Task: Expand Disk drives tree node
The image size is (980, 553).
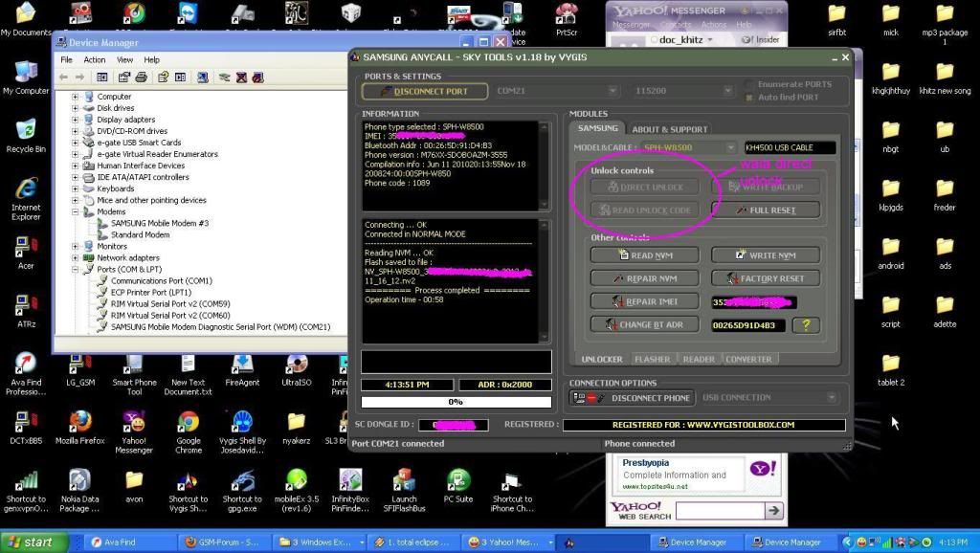Action: click(75, 108)
